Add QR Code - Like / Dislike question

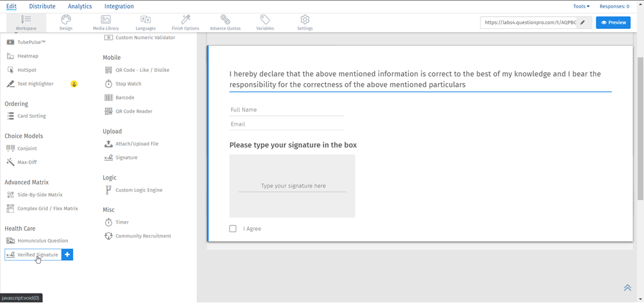136,70
